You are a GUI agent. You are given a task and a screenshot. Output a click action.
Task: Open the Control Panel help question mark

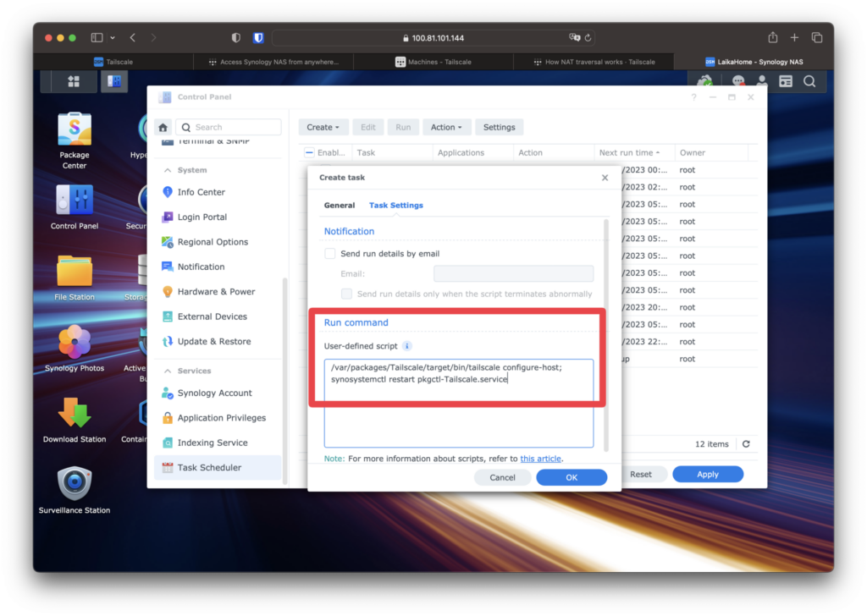[694, 97]
